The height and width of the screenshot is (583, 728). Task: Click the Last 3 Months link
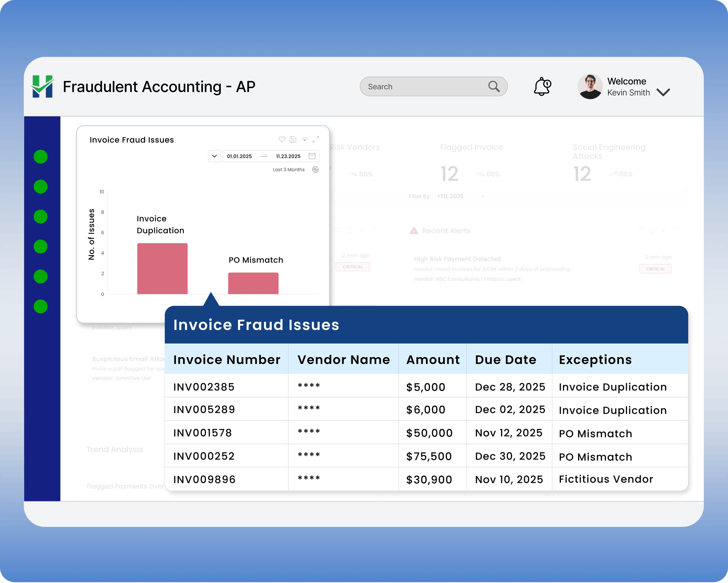288,169
